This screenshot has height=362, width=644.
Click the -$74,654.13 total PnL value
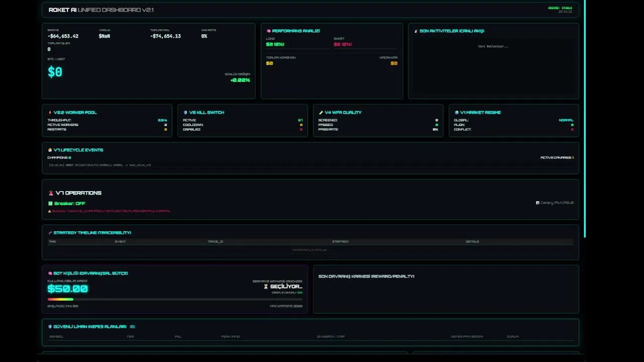[x=166, y=36]
